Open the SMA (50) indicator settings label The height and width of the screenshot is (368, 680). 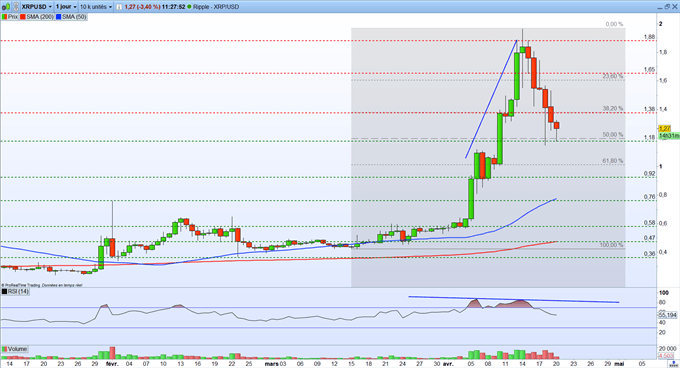[74, 17]
